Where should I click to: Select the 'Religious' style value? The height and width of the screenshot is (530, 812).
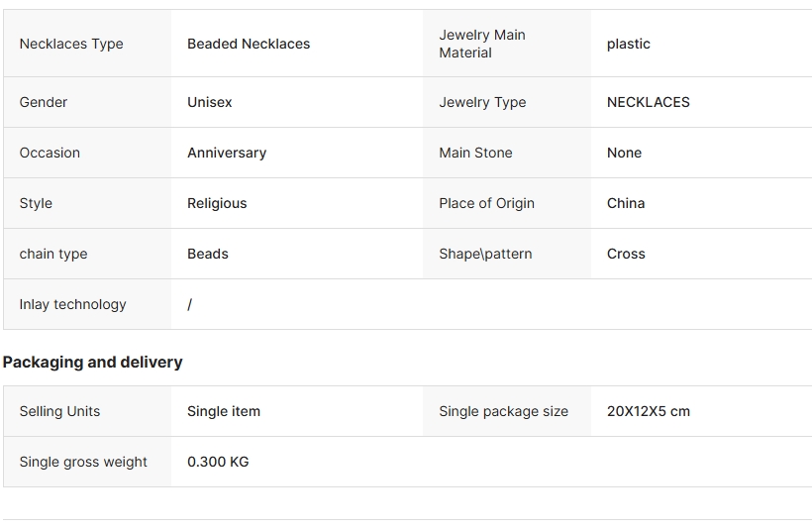(x=217, y=204)
